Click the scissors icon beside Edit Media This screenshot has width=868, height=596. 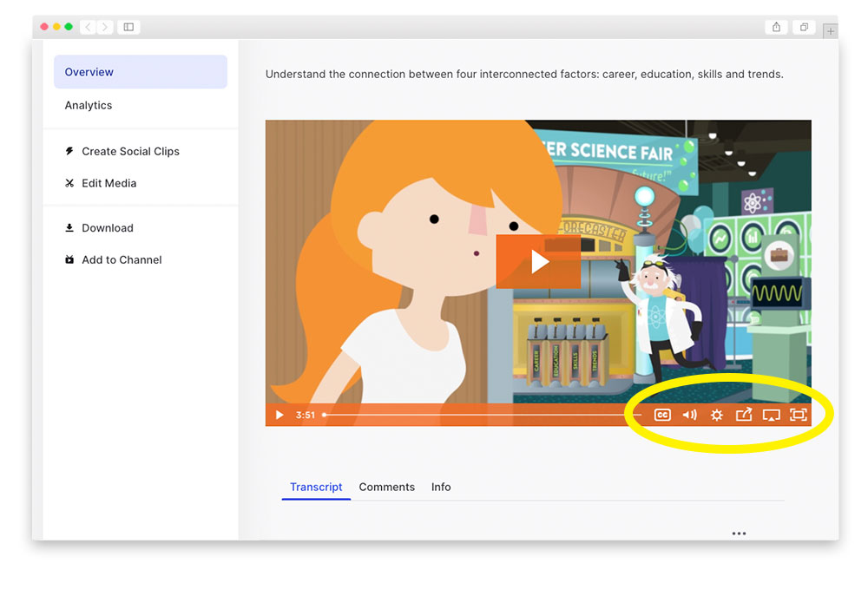69,183
